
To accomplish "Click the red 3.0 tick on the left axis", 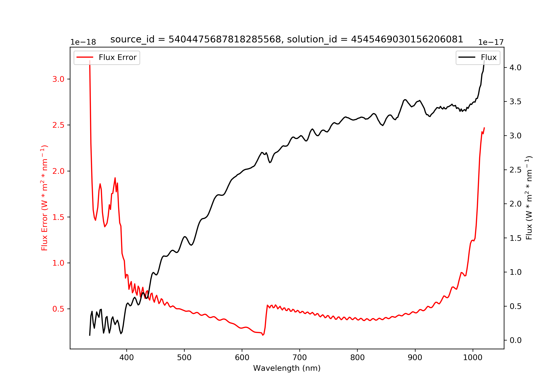I will click(x=58, y=79).
